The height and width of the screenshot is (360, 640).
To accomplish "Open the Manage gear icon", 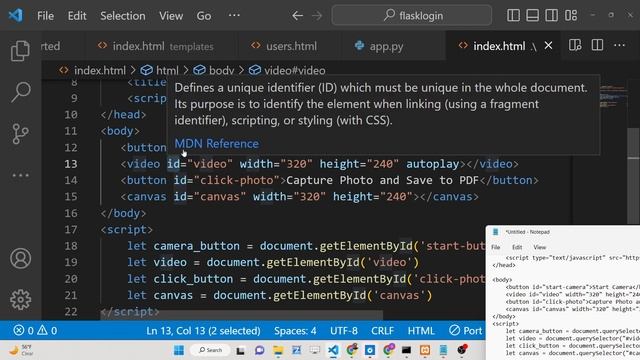I will point(20,300).
